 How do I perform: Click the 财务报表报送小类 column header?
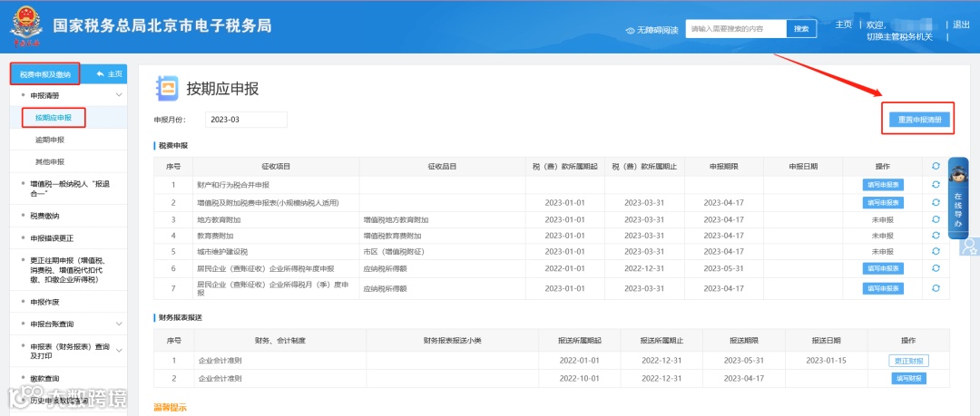pos(453,341)
